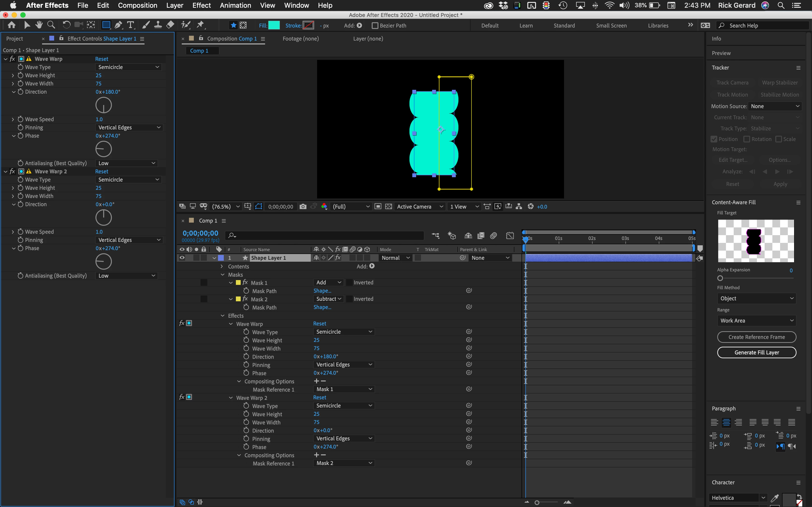Click the snapshot camera icon in viewer
Image resolution: width=812 pixels, height=507 pixels.
pyautogui.click(x=303, y=207)
